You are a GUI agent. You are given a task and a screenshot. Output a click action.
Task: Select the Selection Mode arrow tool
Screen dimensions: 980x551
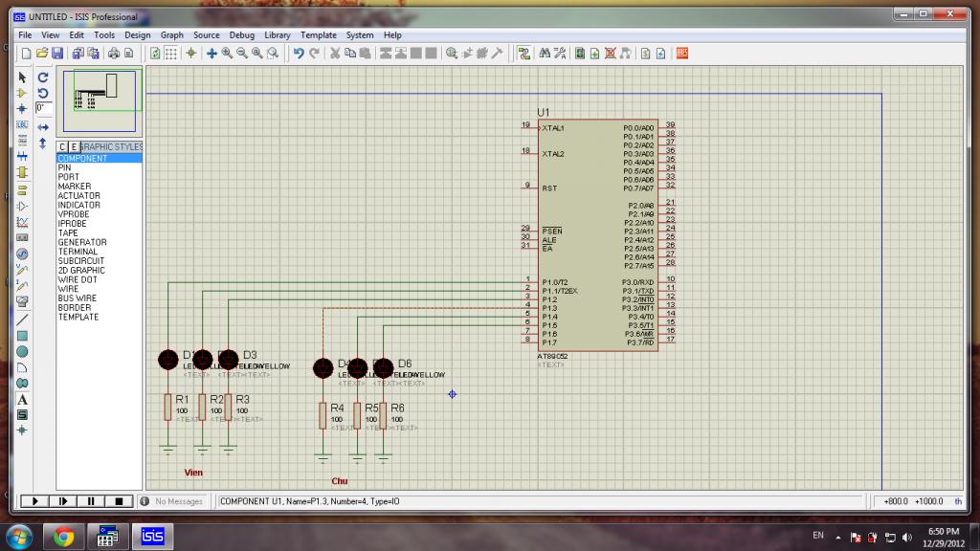click(x=23, y=77)
